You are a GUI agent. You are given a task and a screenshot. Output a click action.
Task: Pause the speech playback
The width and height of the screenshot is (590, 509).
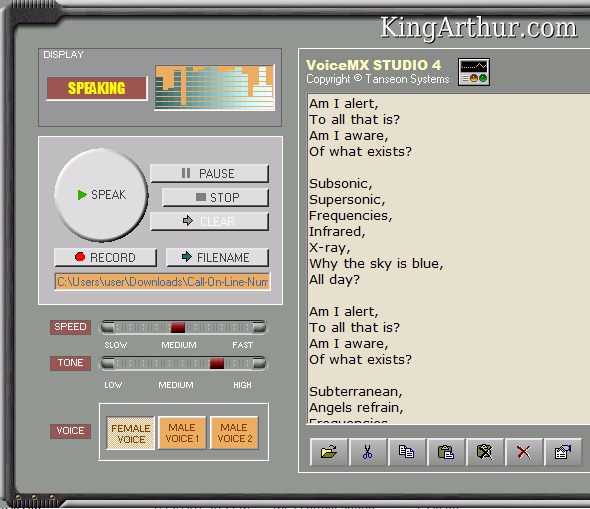[209, 173]
